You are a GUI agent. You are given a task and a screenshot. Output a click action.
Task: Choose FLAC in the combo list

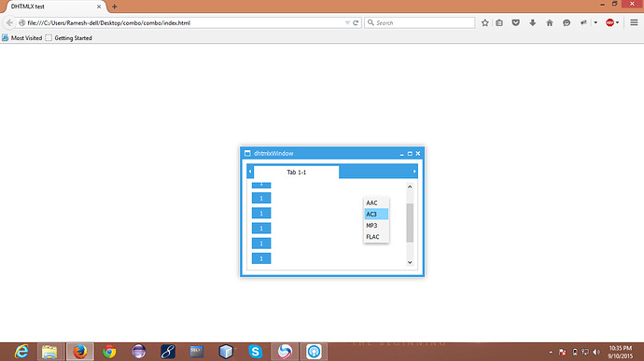(x=376, y=237)
